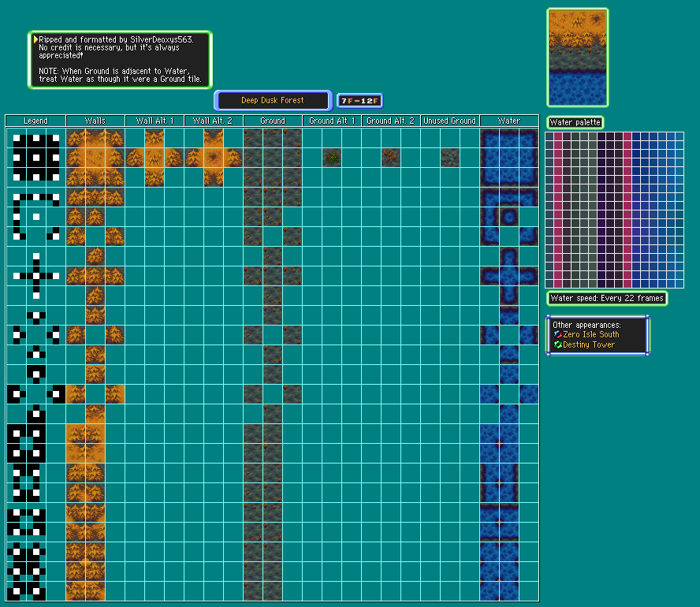The width and height of the screenshot is (700, 607).
Task: Click the Water column header
Action: [509, 121]
